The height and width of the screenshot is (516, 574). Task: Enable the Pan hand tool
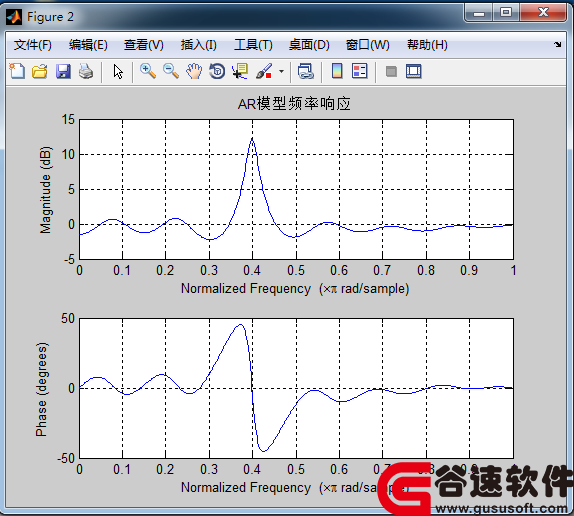pos(194,71)
